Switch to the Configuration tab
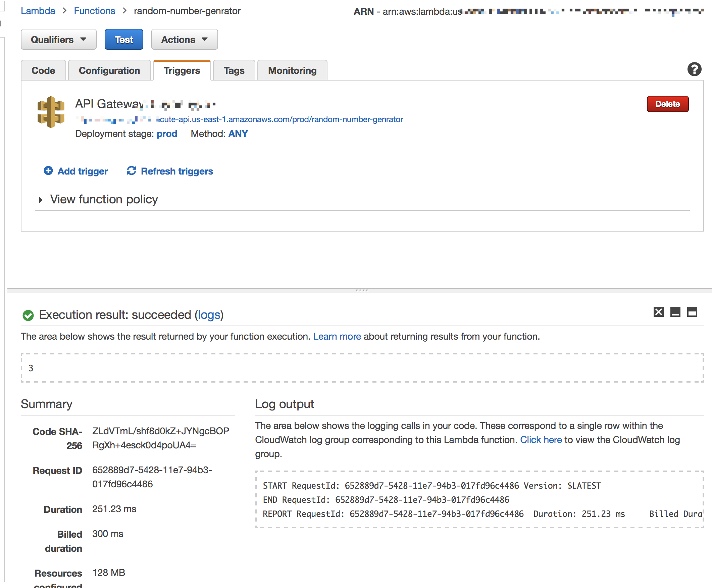The height and width of the screenshot is (588, 712). [109, 70]
